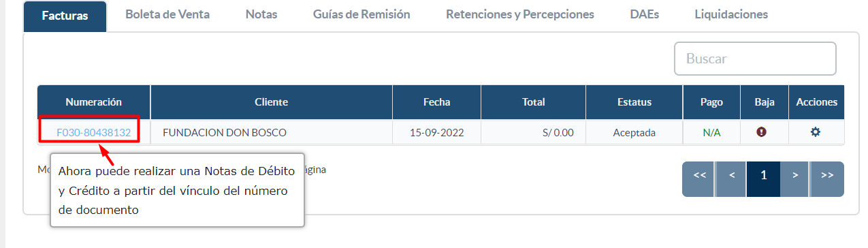Viewport: 868px width, 248px height.
Task: Click the Baja alert icon in row
Action: [x=762, y=132]
